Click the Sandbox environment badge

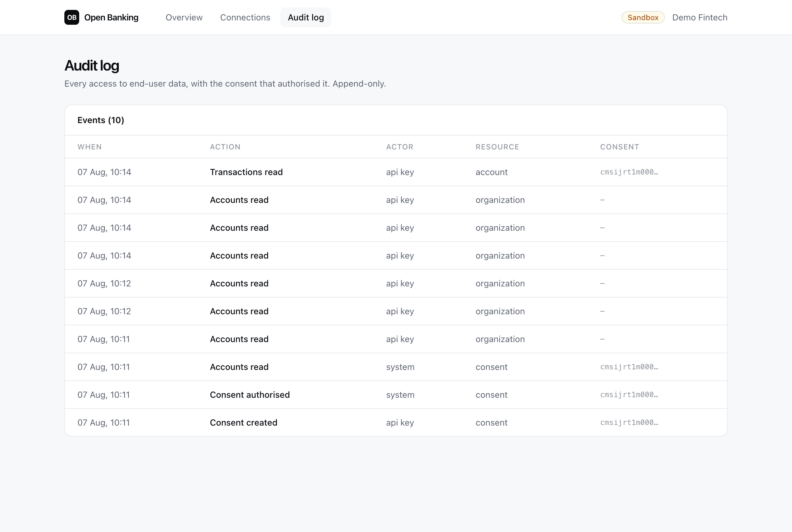click(643, 17)
